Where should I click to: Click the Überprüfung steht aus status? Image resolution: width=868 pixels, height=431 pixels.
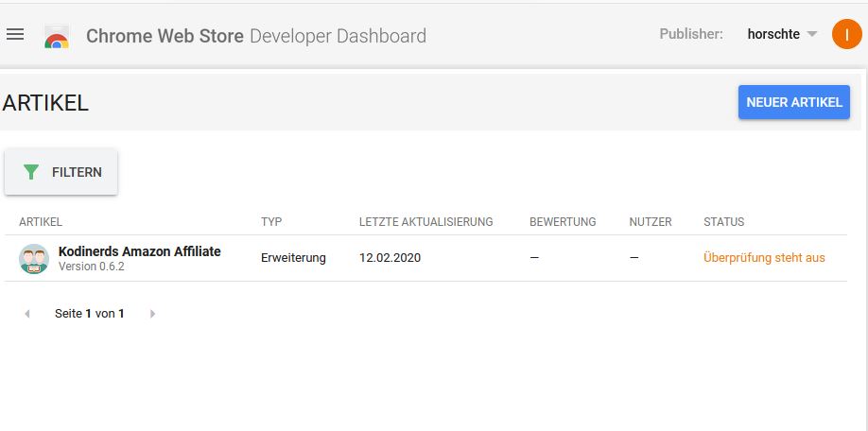tap(764, 258)
